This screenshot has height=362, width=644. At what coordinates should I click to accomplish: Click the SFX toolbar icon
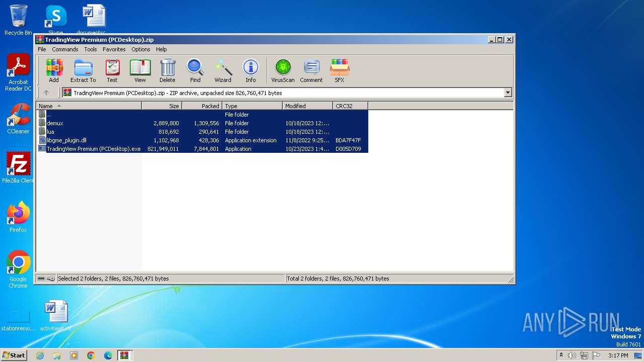(340, 70)
